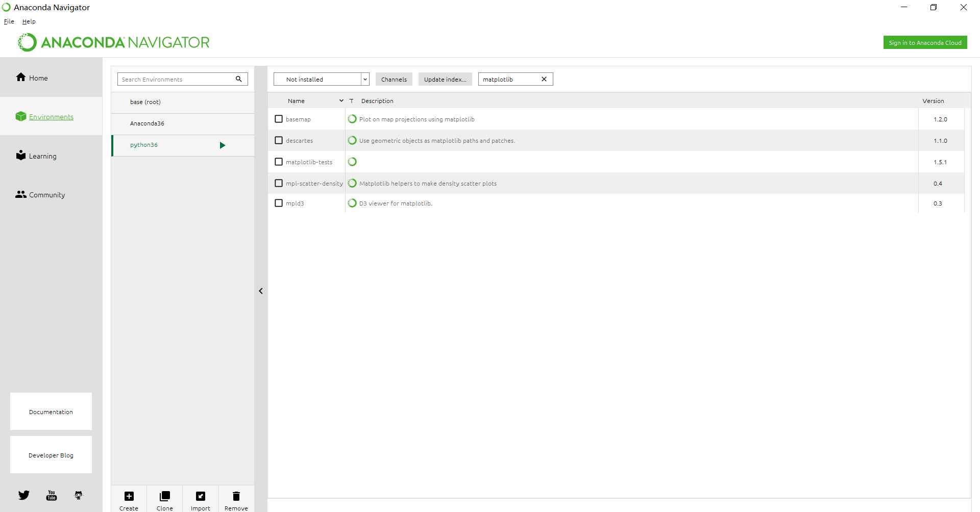
Task: Open the YouTube link icon
Action: coord(52,495)
